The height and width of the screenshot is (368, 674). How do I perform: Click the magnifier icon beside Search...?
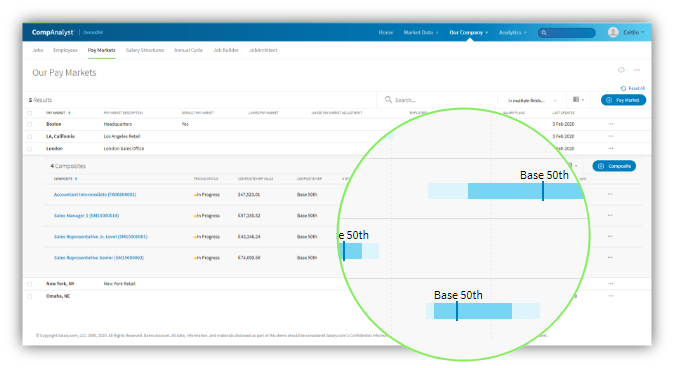pos(388,100)
